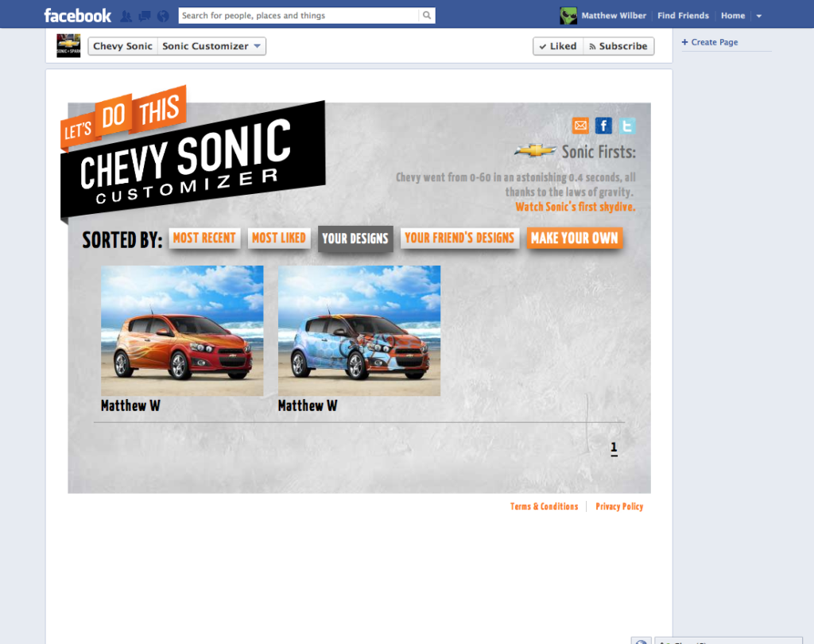Share via the Twitter icon

pyautogui.click(x=627, y=126)
